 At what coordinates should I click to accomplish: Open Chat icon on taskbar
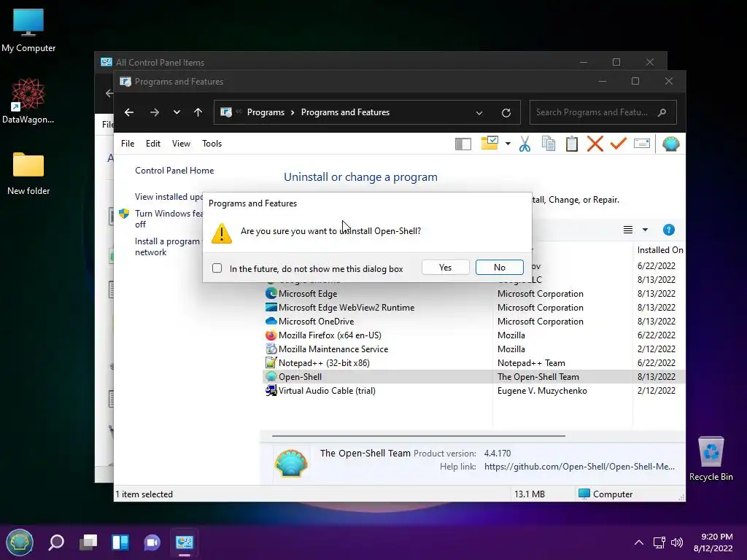point(152,542)
